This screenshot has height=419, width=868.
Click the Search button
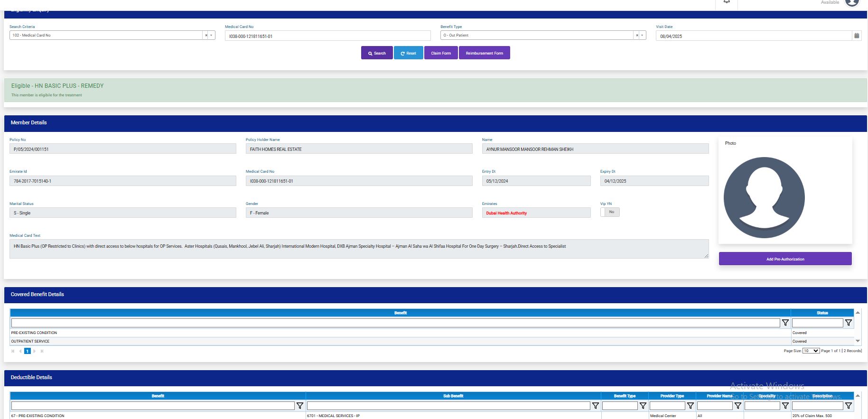377,53
